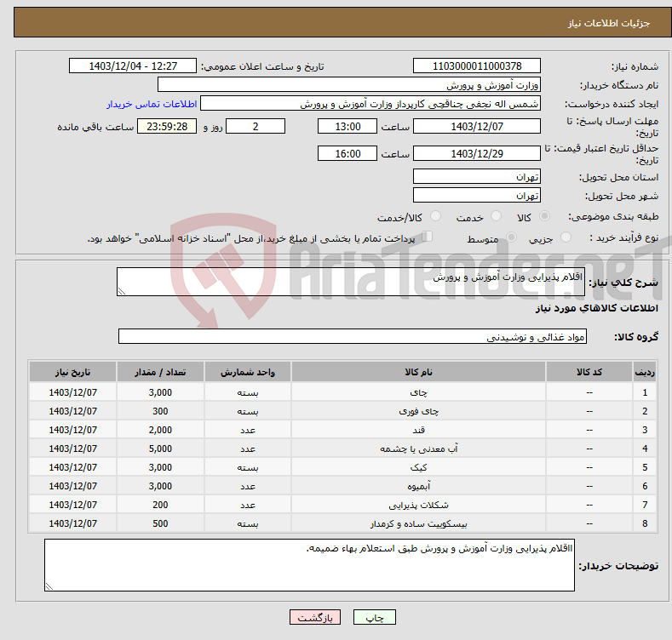The image size is (672, 640).
Task: Click the announcement date field 1403/12/04 - 12:27
Action: [133, 66]
